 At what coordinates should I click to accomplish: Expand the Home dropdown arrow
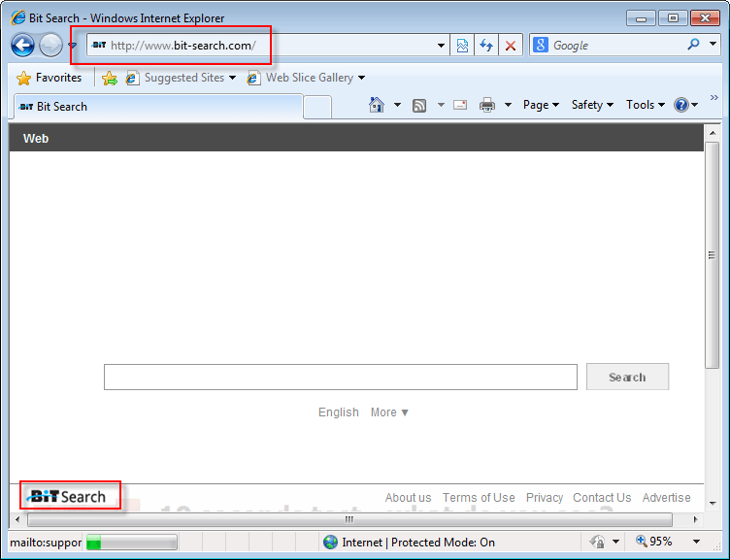397,105
